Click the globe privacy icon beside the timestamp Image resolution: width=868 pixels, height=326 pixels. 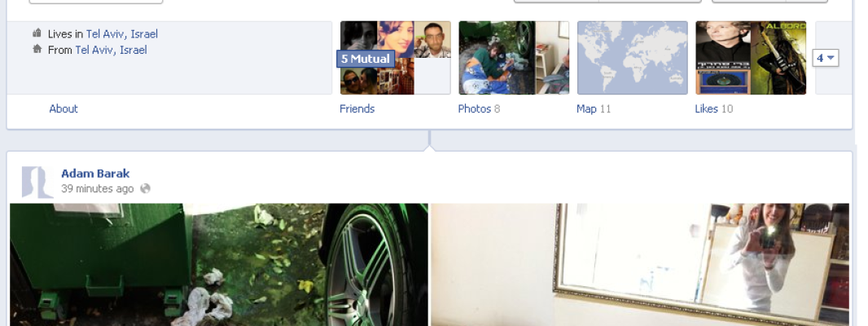pos(145,188)
